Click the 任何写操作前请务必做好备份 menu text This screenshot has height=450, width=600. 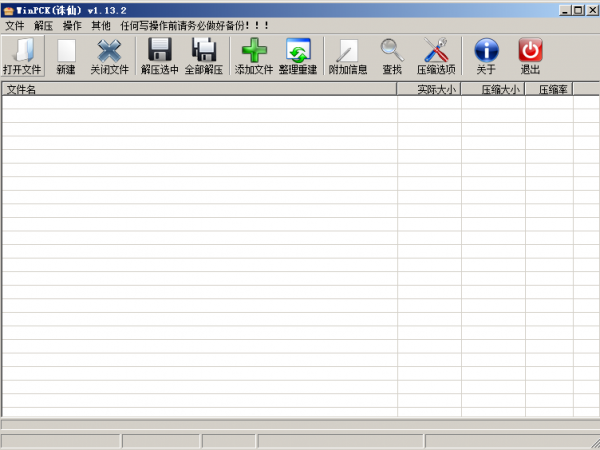coord(194,26)
